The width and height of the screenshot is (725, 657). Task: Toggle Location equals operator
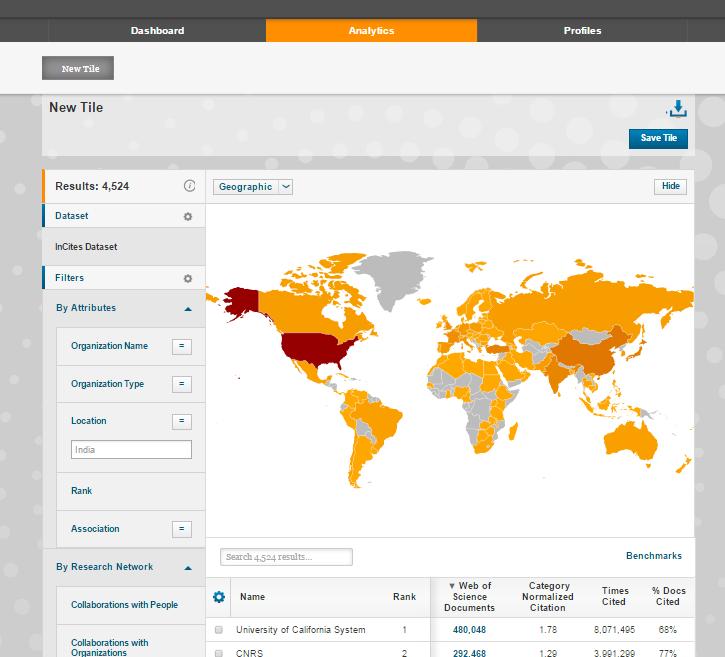click(182, 421)
